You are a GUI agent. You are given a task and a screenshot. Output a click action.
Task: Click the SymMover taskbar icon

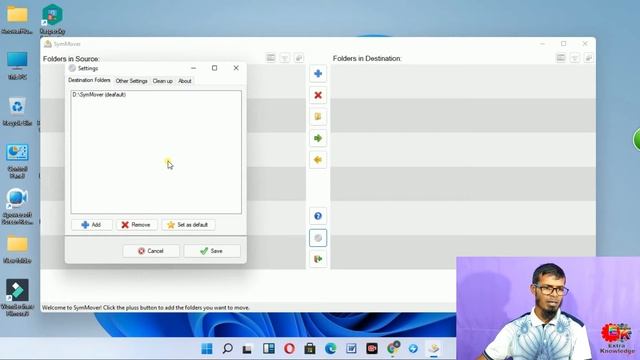[433, 349]
